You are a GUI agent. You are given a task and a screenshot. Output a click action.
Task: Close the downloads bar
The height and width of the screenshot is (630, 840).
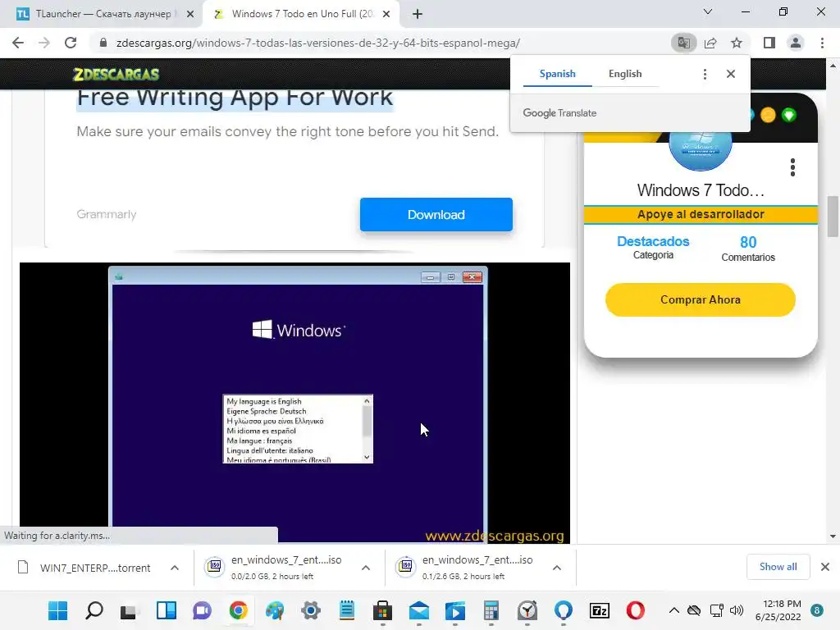click(825, 567)
